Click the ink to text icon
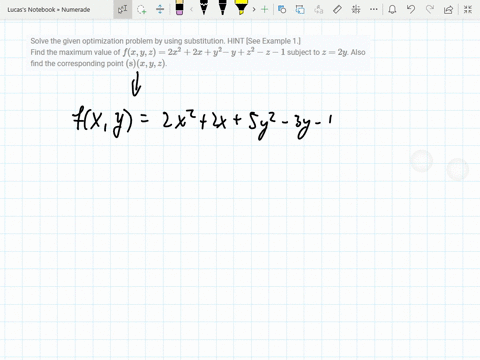Screen dimensions: 480x360 click(x=319, y=9)
